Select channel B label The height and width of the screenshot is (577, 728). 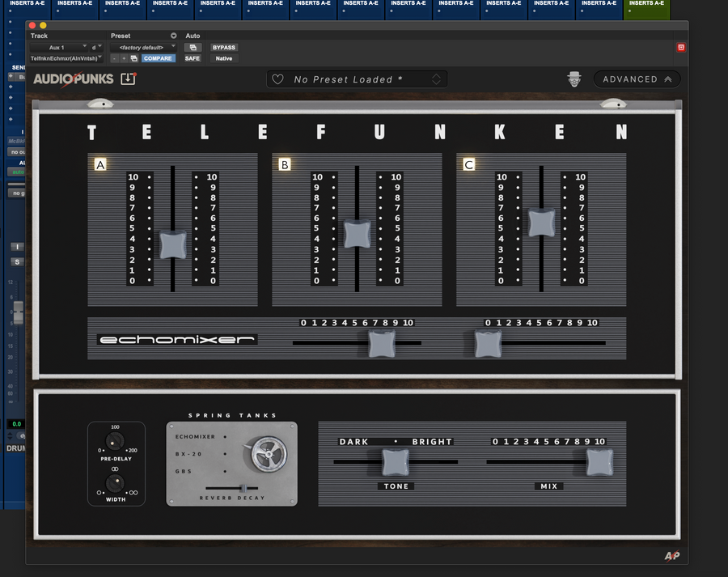click(x=285, y=164)
